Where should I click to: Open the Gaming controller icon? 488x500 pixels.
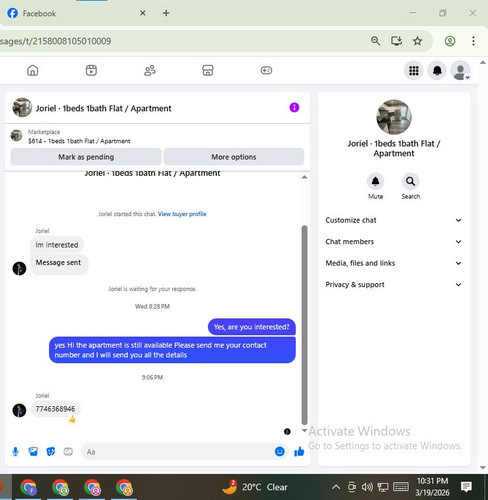point(266,70)
